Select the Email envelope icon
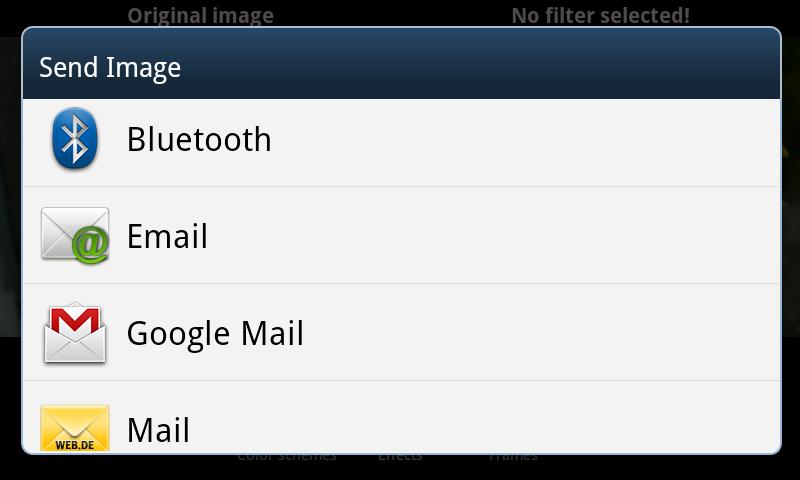800x480 pixels. 75,235
